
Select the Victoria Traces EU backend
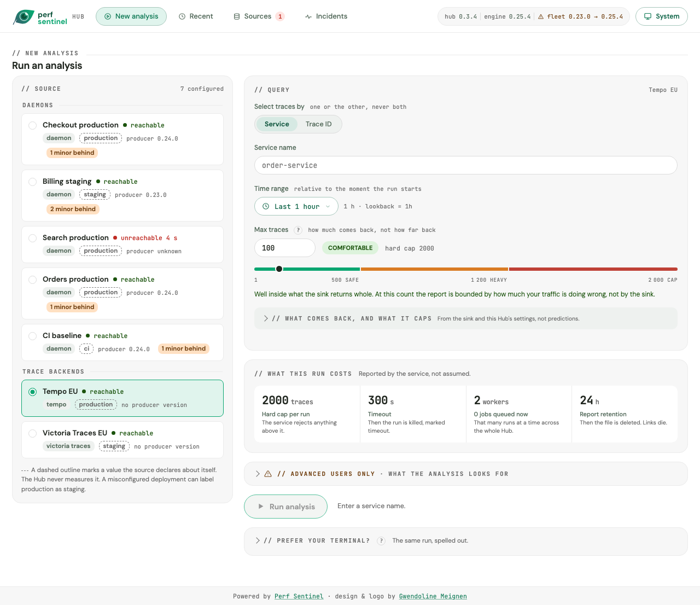122,440
